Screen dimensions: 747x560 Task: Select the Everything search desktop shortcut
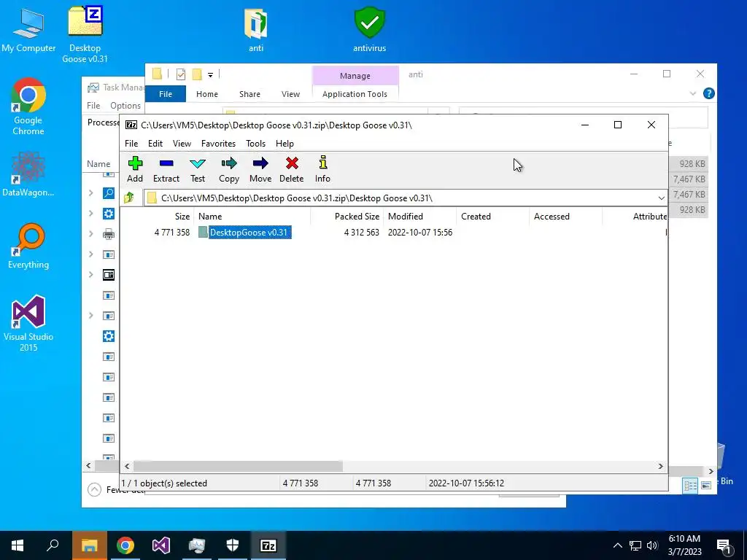tap(28, 246)
